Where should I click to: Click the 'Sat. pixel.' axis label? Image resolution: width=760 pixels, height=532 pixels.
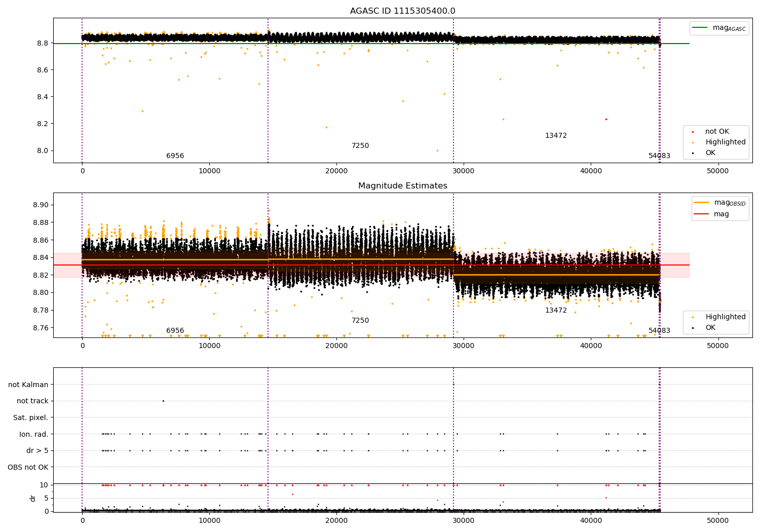pyautogui.click(x=31, y=417)
